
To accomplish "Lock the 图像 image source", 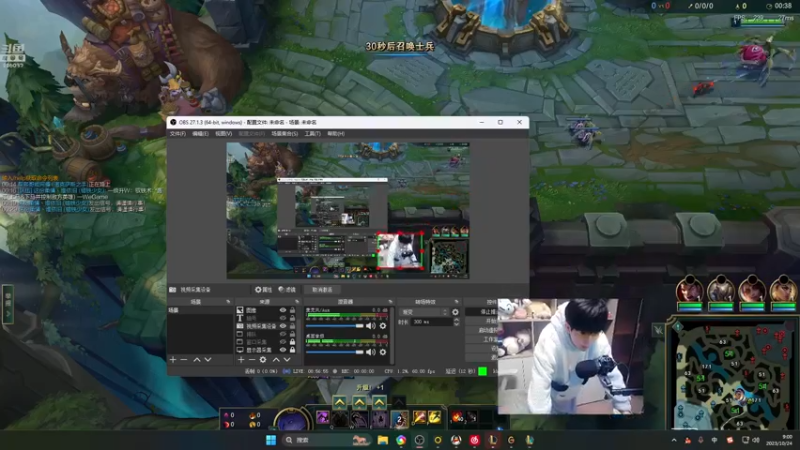I will (x=292, y=310).
